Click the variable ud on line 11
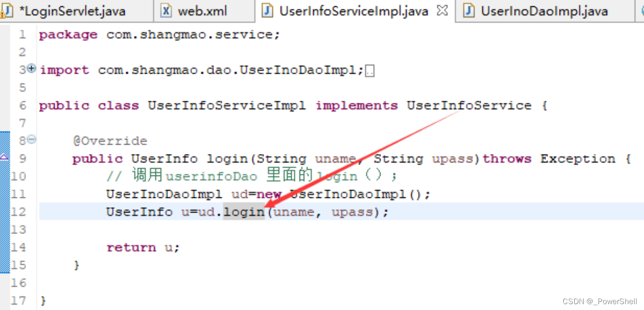 [x=239, y=194]
